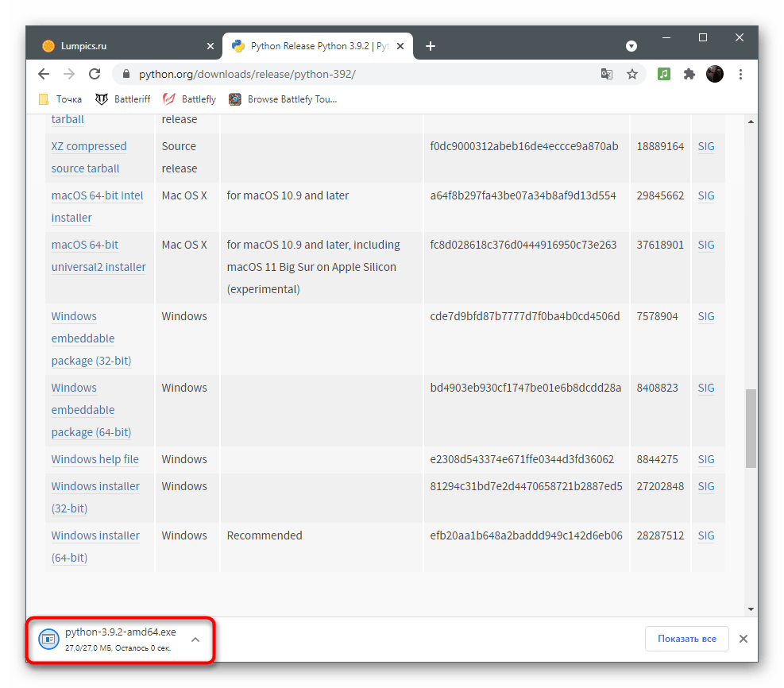Open the Google Translate page icon
Image resolution: width=784 pixels, height=688 pixels.
[607, 74]
